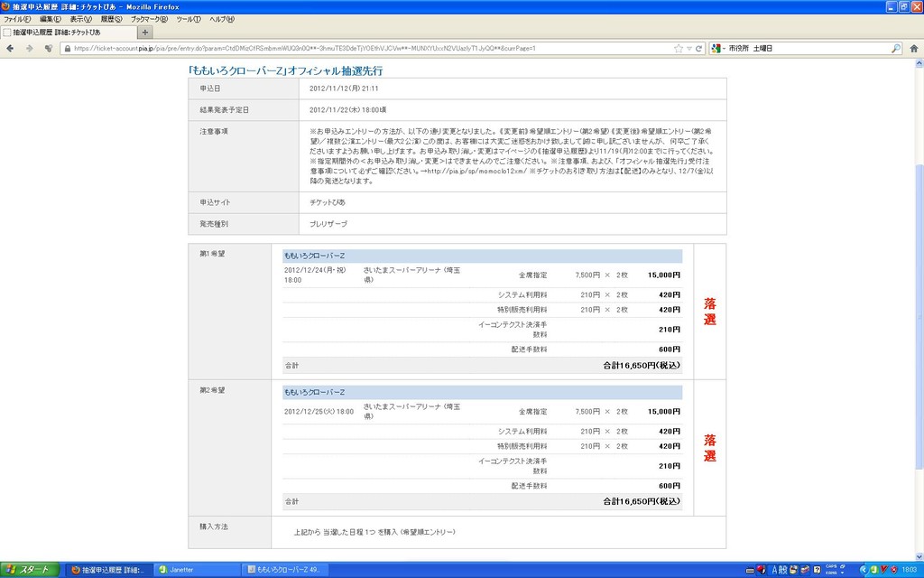Click the 第2希望 ももいろクローバーZ event title
This screenshot has height=578, width=924.
tap(315, 392)
